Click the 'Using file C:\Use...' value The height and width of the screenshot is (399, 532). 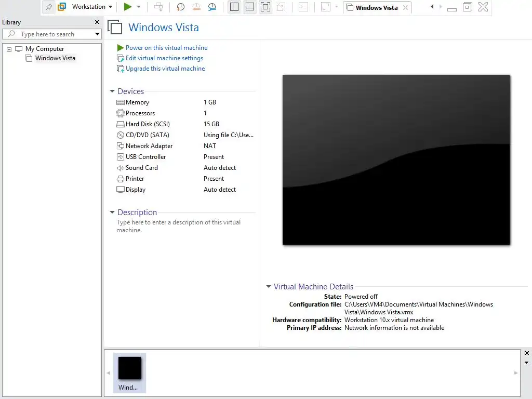[x=229, y=135]
